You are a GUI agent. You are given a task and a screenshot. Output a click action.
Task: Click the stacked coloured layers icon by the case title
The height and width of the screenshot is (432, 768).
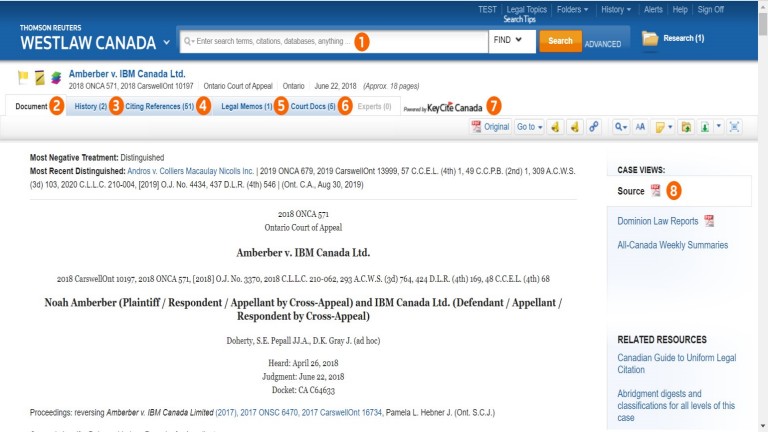point(56,77)
